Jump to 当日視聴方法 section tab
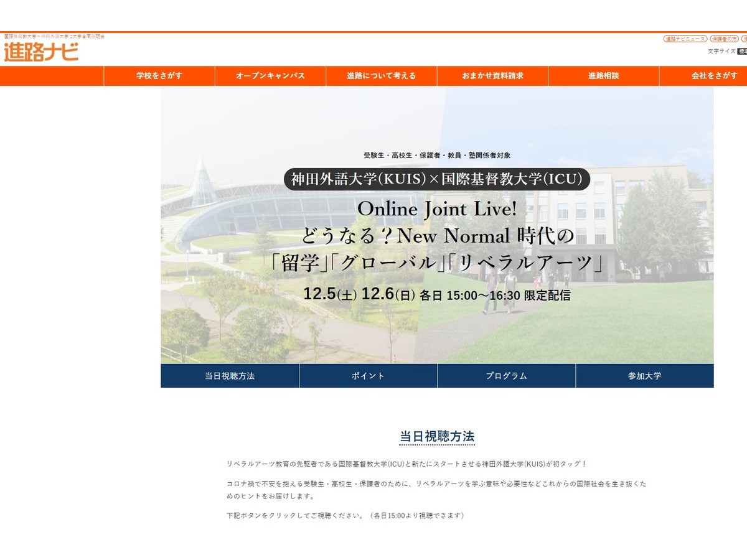 pos(230,376)
